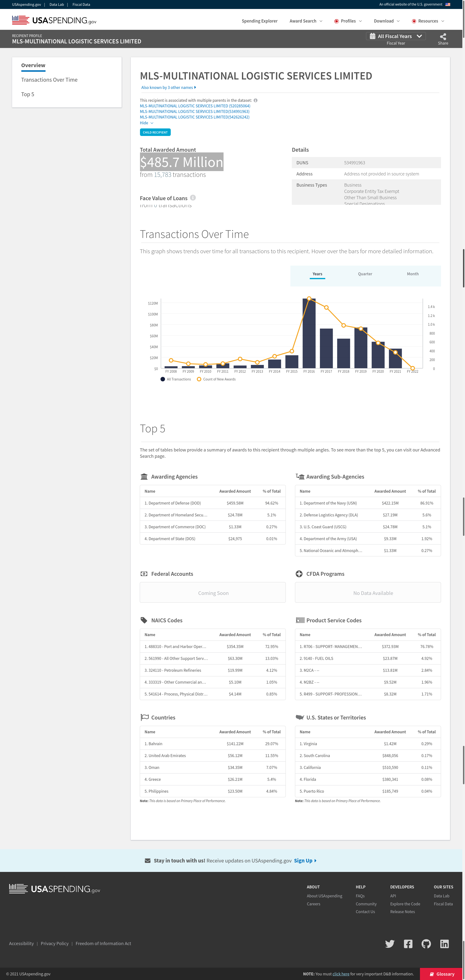The image size is (465, 980).
Task: Click the Resources red new-feature dot icon
Action: (x=414, y=21)
